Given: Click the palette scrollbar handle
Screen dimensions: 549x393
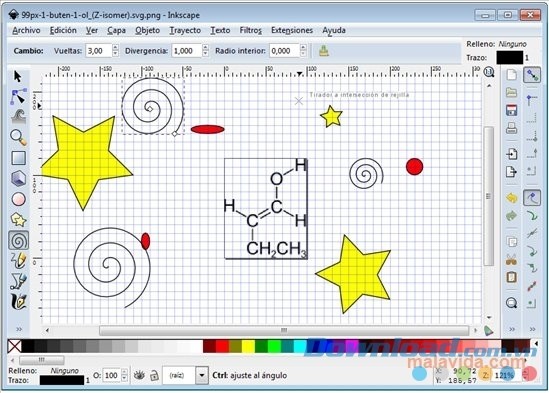Looking at the screenshot, I should click(42, 360).
